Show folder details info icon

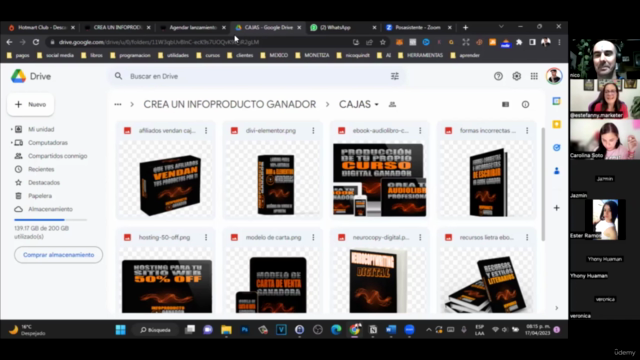point(525,104)
